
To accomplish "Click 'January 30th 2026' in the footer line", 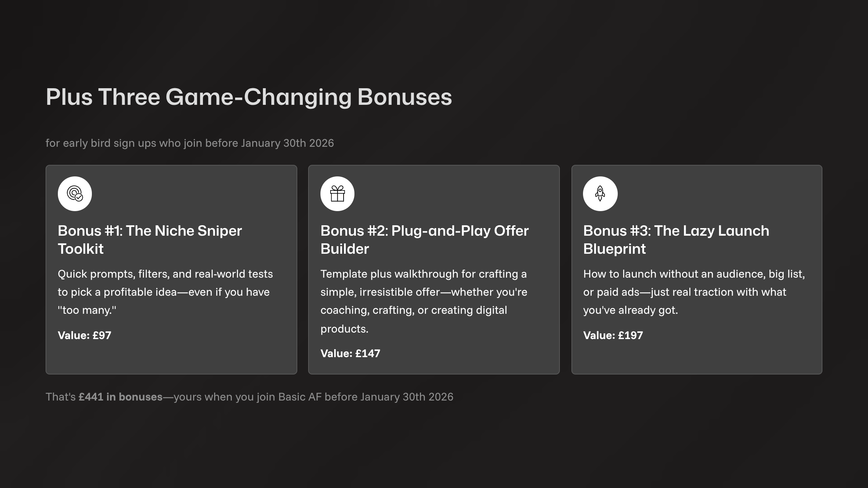I will pos(407,397).
